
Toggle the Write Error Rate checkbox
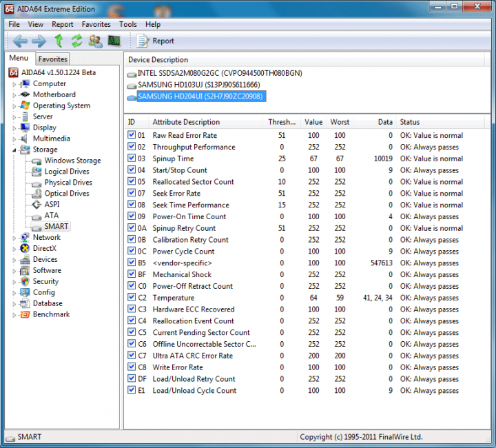click(x=132, y=367)
